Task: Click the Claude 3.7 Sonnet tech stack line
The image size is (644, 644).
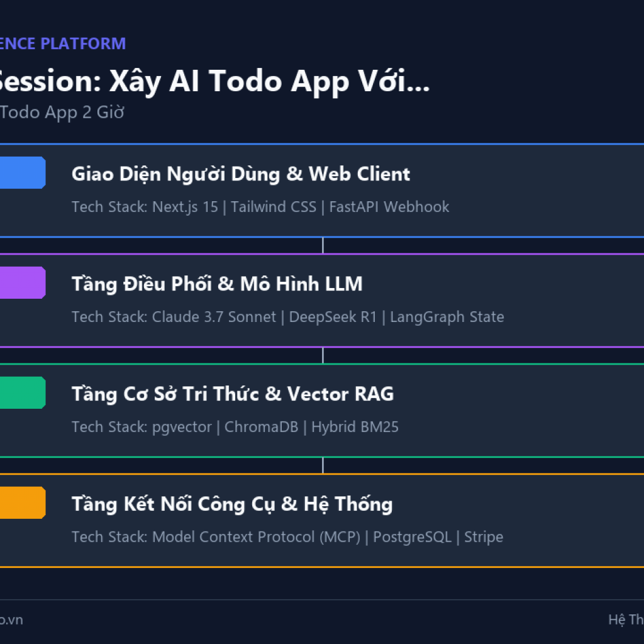Action: (288, 317)
